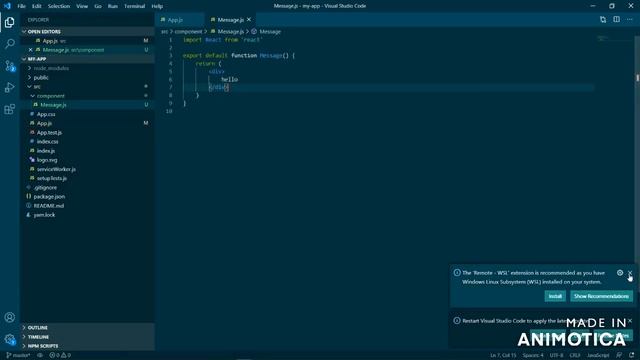Open the File menu
The image size is (640, 360).
pos(21,6)
